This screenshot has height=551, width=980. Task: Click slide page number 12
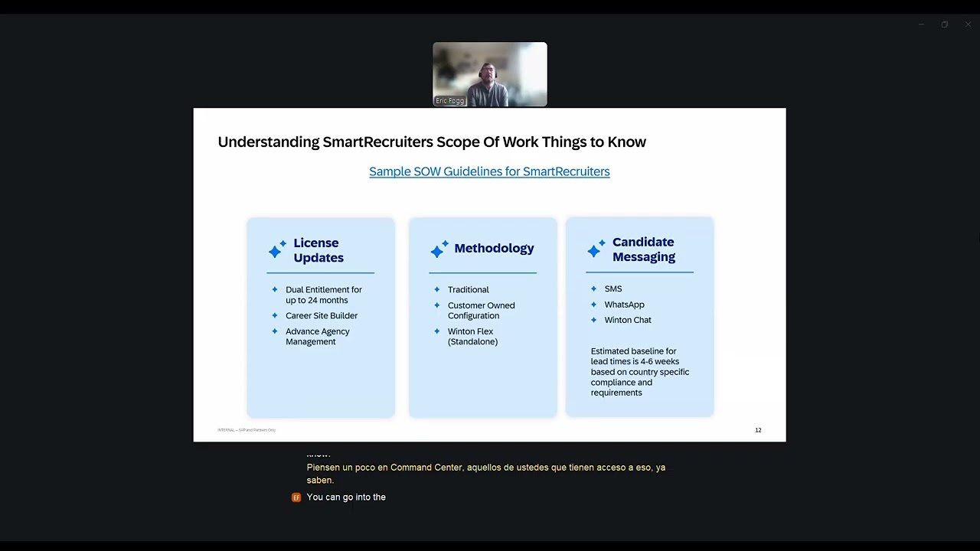(758, 430)
